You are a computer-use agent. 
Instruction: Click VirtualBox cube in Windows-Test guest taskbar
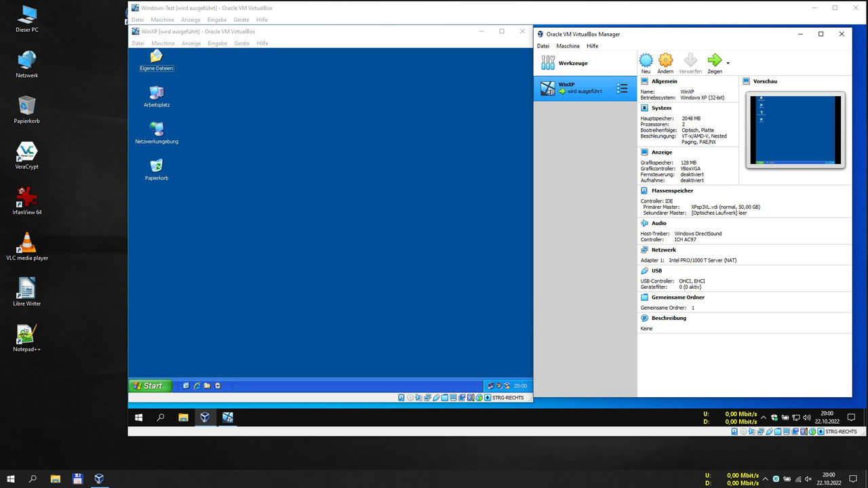205,418
